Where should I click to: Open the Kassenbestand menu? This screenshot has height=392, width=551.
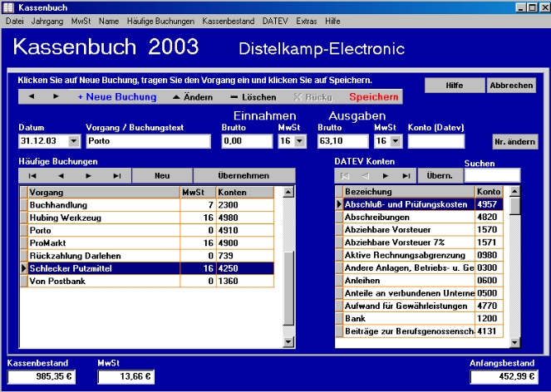click(229, 20)
